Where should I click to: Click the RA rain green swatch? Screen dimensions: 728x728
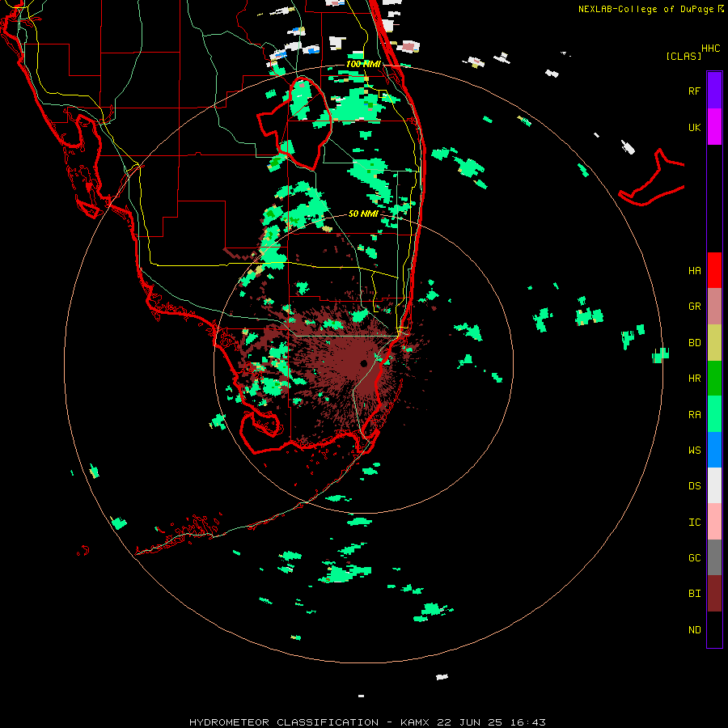(714, 414)
